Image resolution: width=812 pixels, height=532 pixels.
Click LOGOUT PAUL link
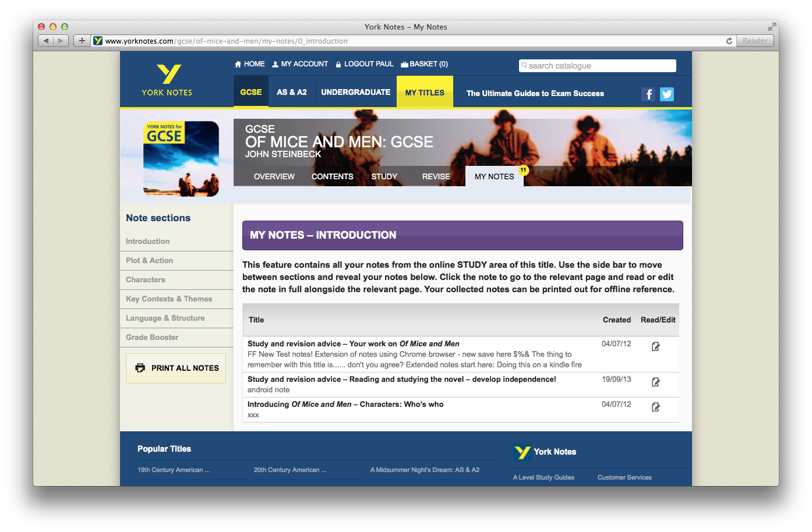[x=365, y=64]
